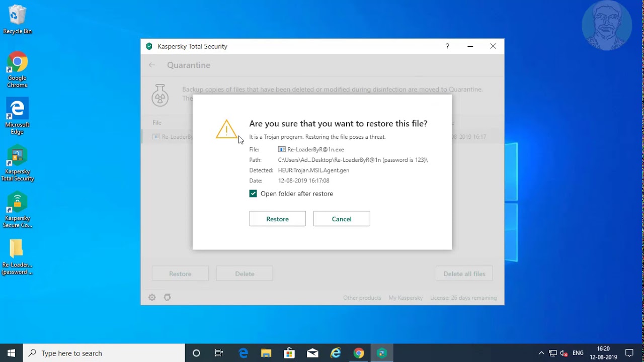Click the Kaspersky taskbar icon
Image resolution: width=644 pixels, height=362 pixels.
(x=382, y=353)
